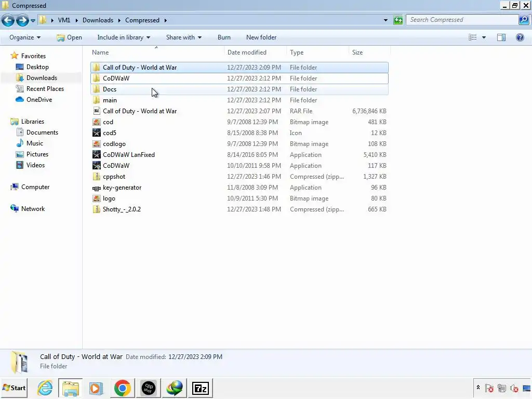The width and height of the screenshot is (532, 399).
Task: Select the Docs folder
Action: 239,89
